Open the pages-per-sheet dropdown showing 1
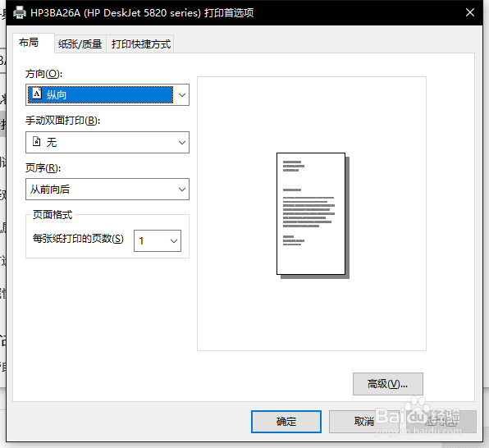The width and height of the screenshot is (489, 448). 158,240
